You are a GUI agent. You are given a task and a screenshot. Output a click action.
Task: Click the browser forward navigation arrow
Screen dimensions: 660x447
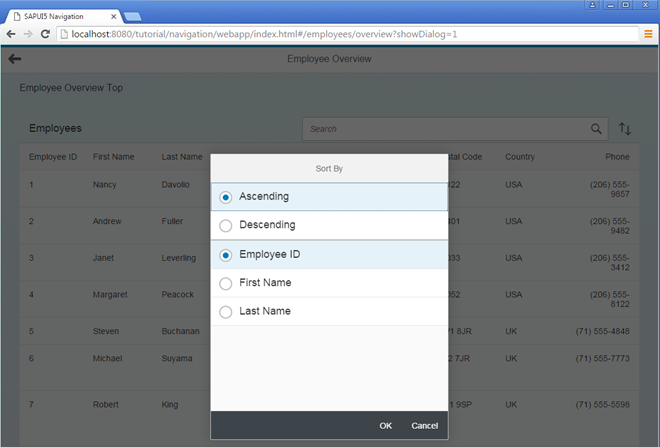27,34
